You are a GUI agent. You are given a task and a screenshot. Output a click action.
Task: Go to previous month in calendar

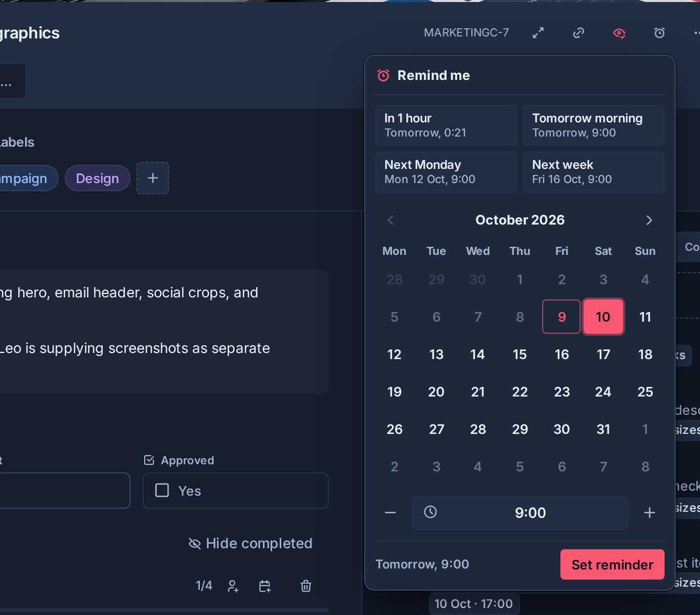click(390, 220)
